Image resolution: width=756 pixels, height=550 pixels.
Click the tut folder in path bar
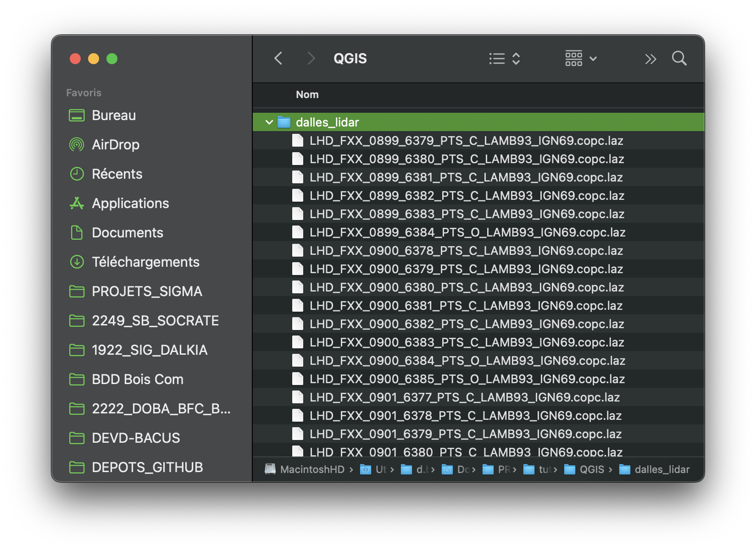coord(537,469)
